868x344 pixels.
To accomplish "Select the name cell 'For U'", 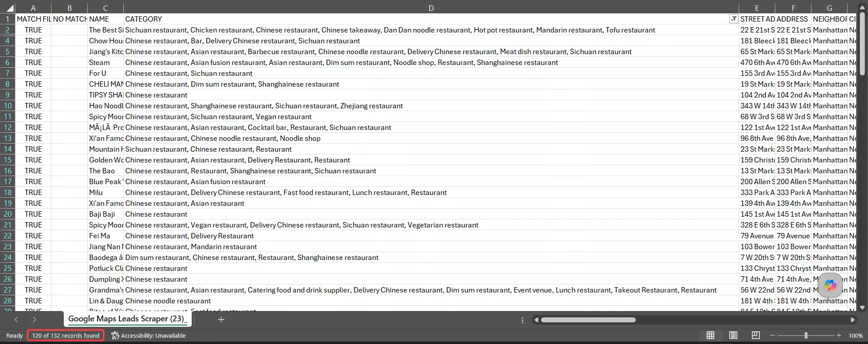I will click(x=105, y=73).
